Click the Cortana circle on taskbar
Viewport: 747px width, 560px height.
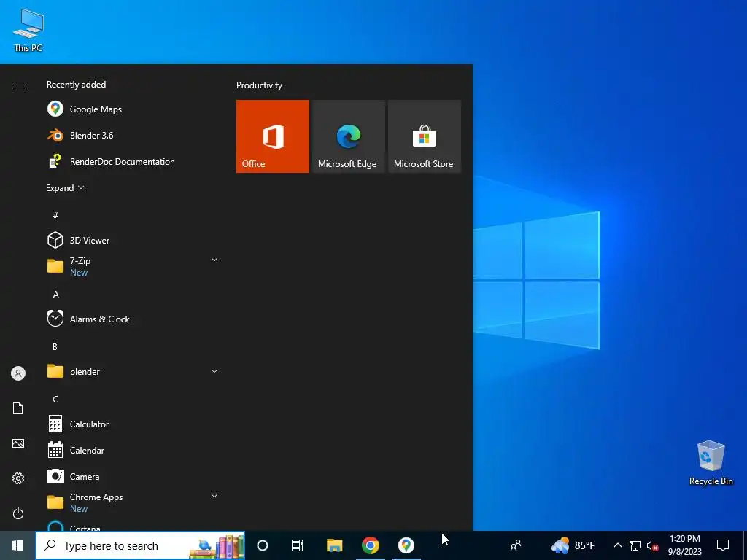(263, 545)
